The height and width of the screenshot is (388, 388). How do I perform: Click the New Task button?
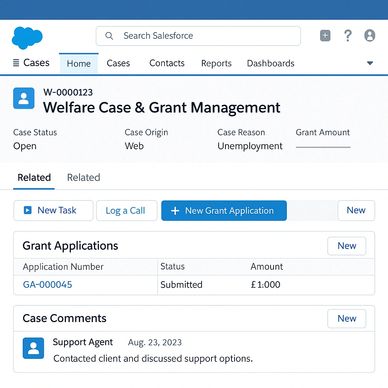(x=53, y=210)
